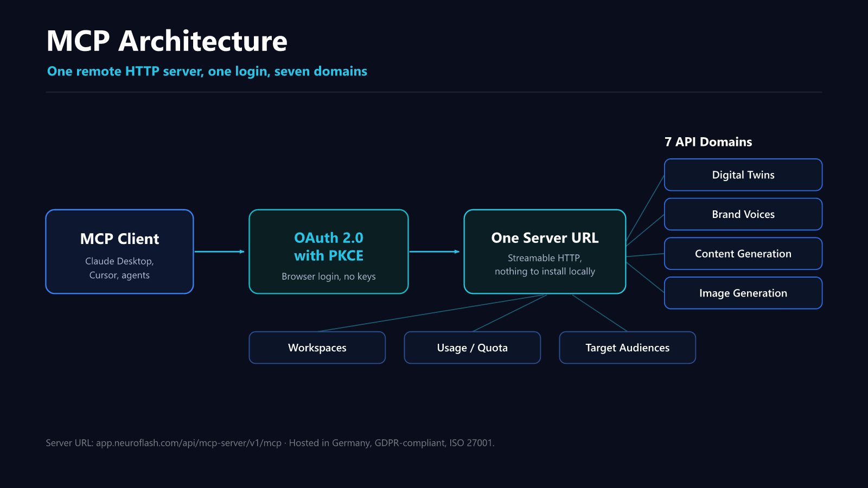The width and height of the screenshot is (868, 488).
Task: Click 'Claude Desktop, Cursor, agents' text
Action: pos(119,268)
